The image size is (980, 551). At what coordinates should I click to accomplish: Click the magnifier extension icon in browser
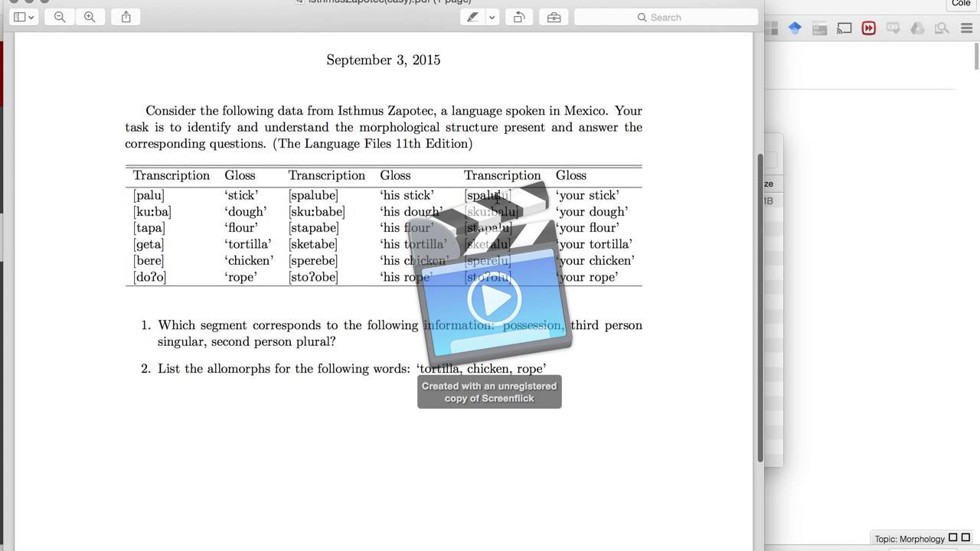point(942,28)
